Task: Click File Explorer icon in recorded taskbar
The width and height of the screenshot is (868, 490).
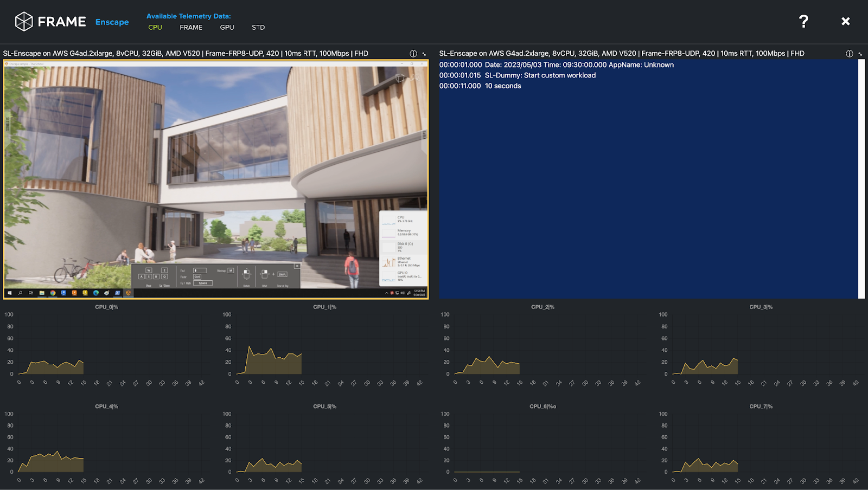Action: (x=42, y=293)
